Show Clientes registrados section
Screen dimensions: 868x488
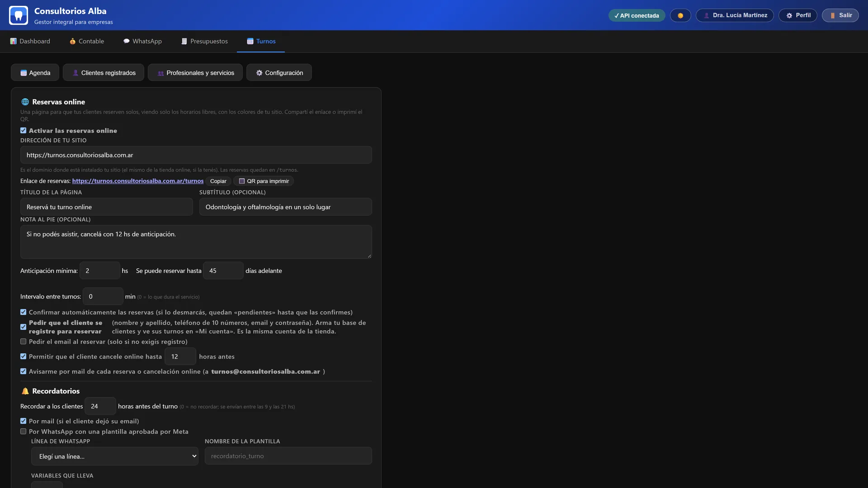click(x=104, y=73)
